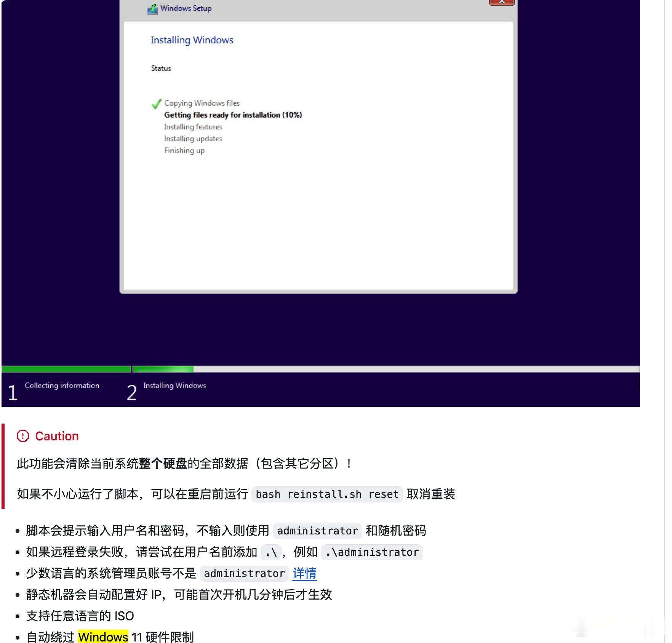Click the bash reinstall.sh reset code snippet
672x643 pixels.
click(x=327, y=494)
